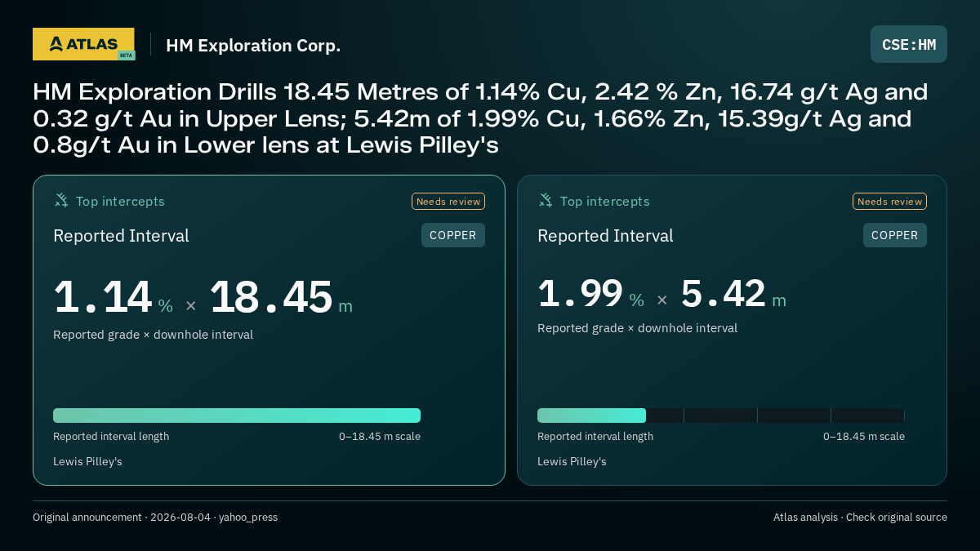The image size is (980, 551).
Task: Click the drill icon in the 1.14% card
Action: (61, 200)
